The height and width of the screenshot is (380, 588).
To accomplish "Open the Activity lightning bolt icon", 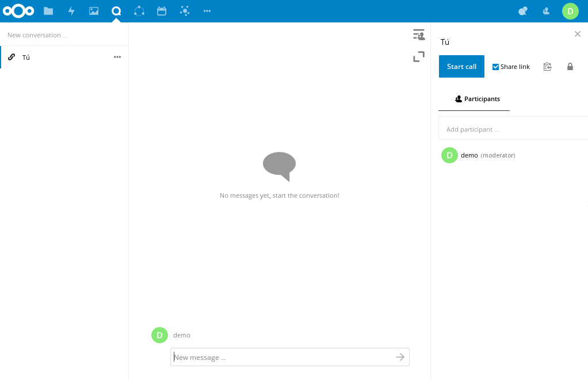I will (71, 11).
